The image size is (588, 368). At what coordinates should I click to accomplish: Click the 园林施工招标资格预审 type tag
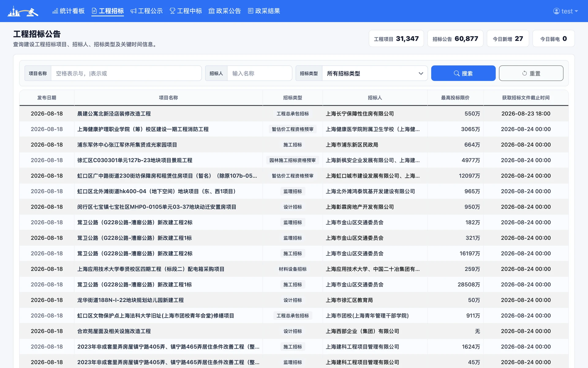point(292,160)
